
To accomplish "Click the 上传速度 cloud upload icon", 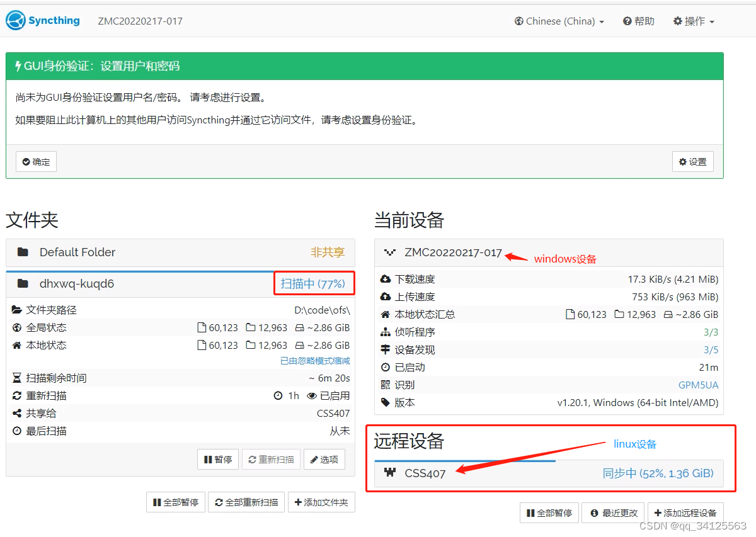I will pos(386,297).
